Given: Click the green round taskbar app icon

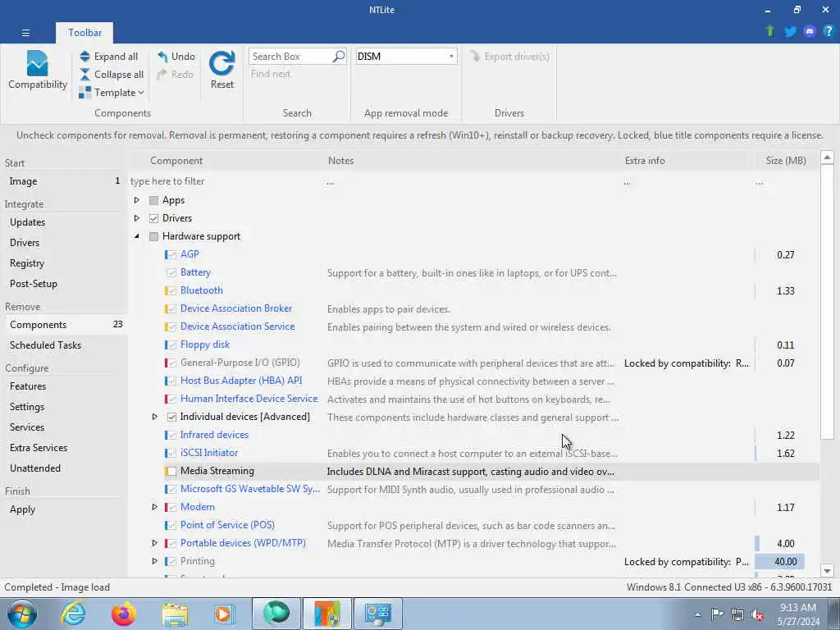Looking at the screenshot, I should tap(276, 614).
